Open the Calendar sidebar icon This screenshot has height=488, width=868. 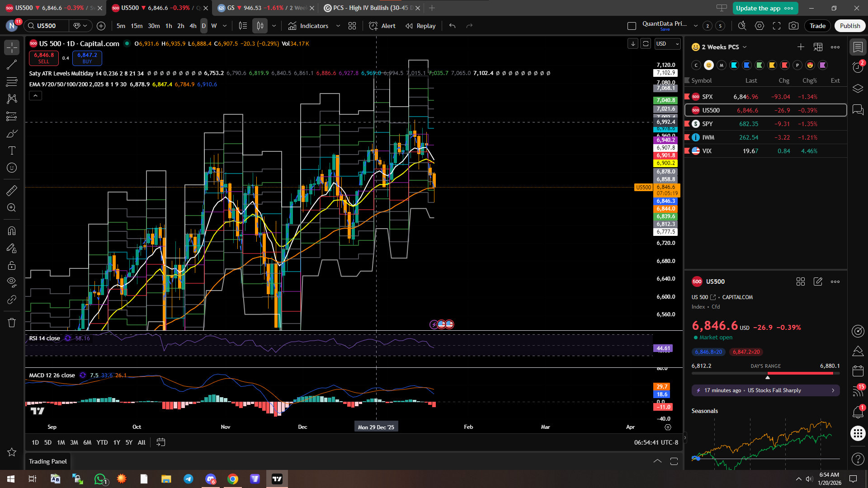click(x=858, y=371)
